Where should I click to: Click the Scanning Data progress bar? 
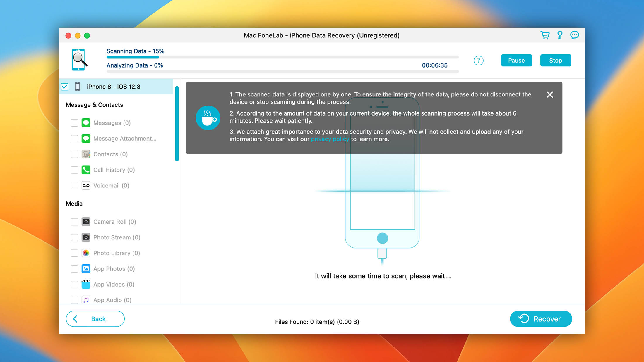(282, 57)
